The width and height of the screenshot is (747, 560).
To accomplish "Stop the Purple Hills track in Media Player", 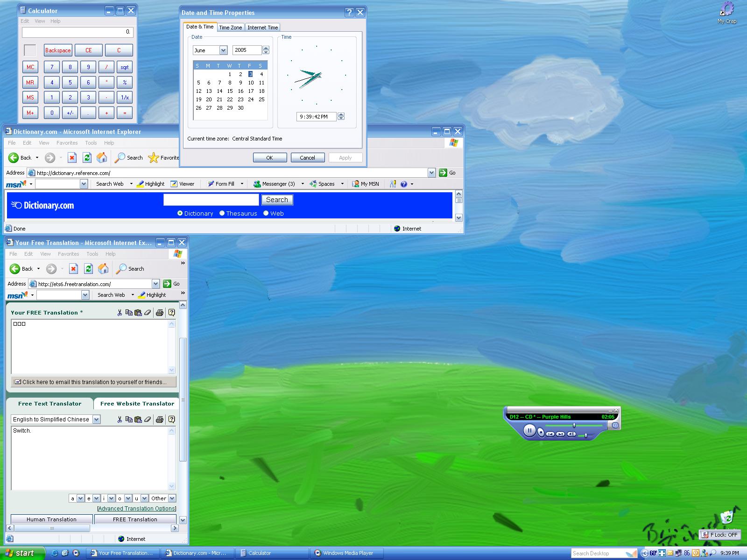I will pyautogui.click(x=541, y=433).
